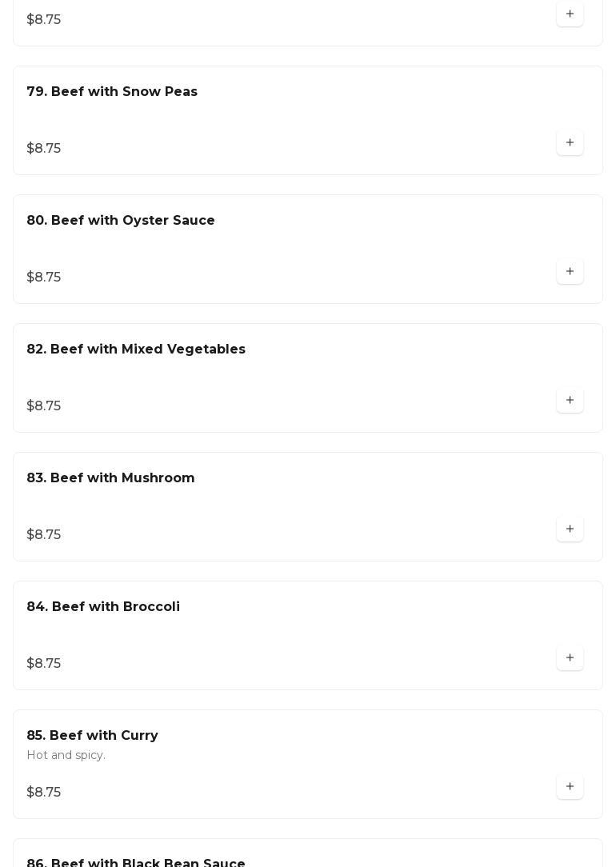Click the Hot and spicy description
This screenshot has height=867, width=616.
pyautogui.click(x=66, y=756)
